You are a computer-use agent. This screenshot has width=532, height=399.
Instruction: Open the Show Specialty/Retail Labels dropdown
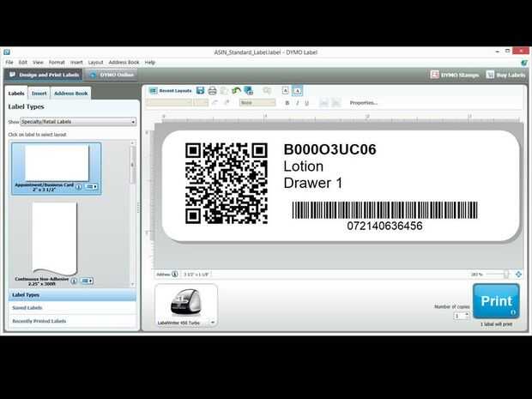(78, 122)
